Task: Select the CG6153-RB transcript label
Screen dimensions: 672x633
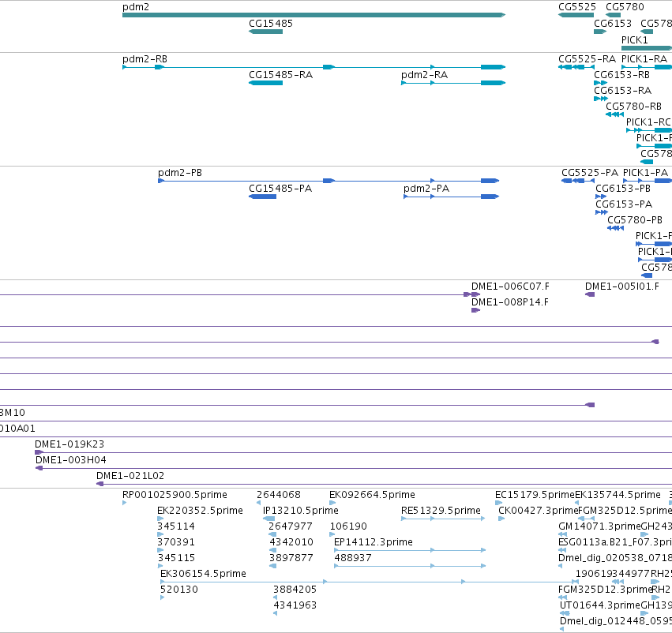Action: click(x=622, y=75)
